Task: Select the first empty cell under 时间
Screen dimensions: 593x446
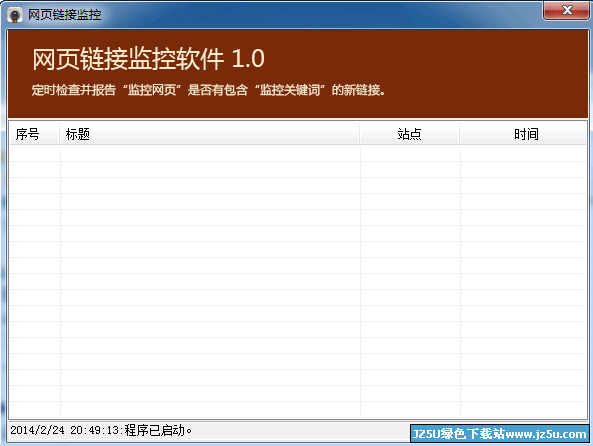Action: point(523,153)
